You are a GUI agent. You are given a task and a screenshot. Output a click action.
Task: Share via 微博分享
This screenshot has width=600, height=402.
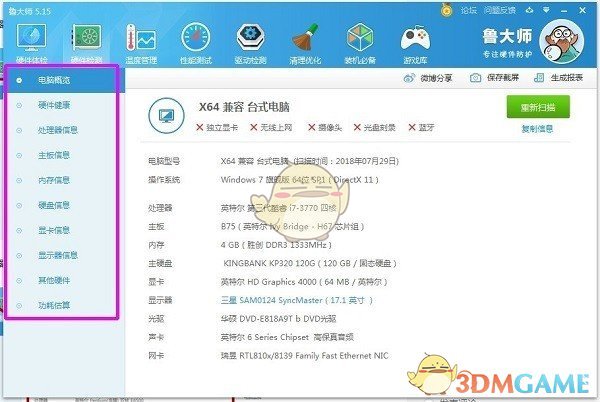pyautogui.click(x=428, y=78)
